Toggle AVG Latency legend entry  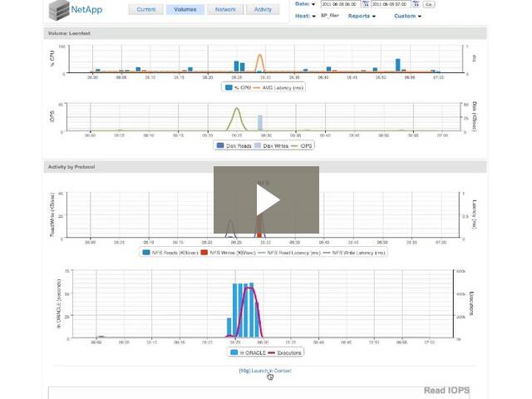point(278,87)
